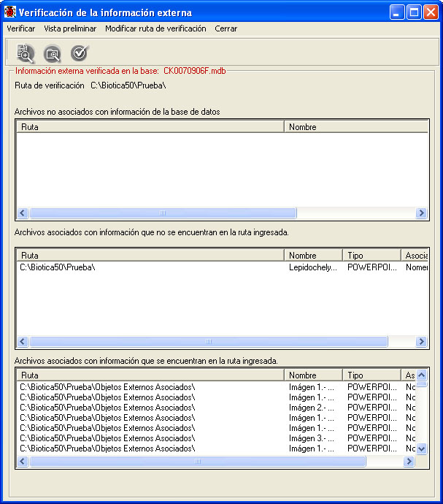Click the Nomen cell in the Lepidochely row

(417, 267)
